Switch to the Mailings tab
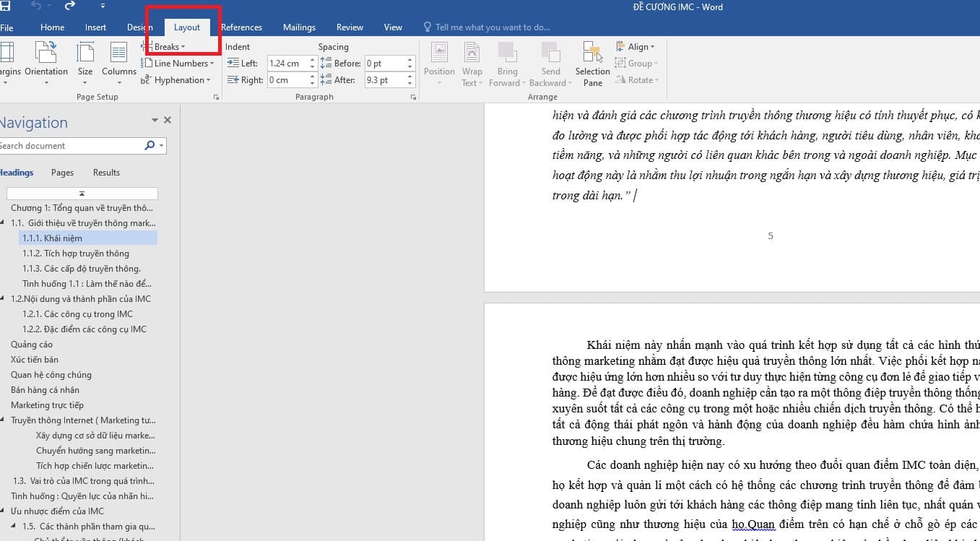This screenshot has height=541, width=980. coord(299,27)
